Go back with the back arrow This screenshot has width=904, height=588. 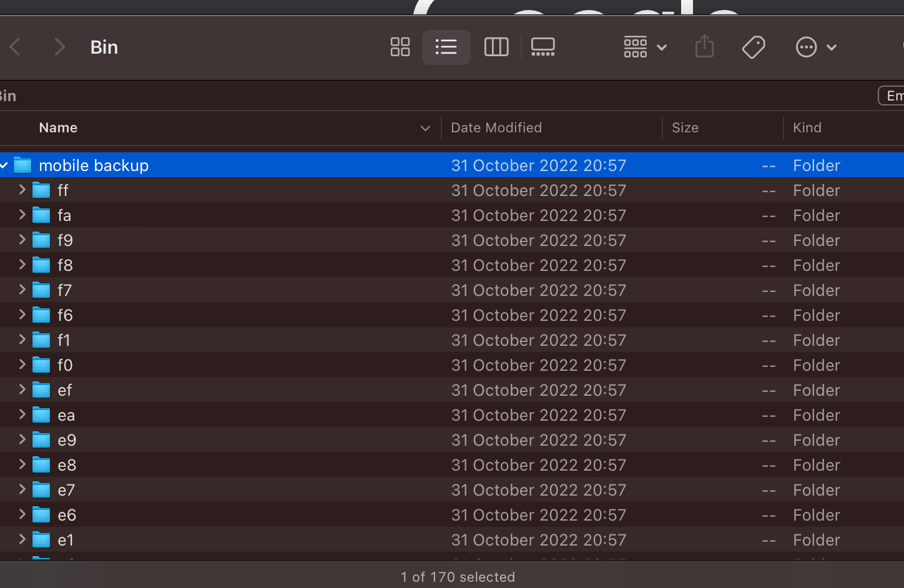coord(15,47)
